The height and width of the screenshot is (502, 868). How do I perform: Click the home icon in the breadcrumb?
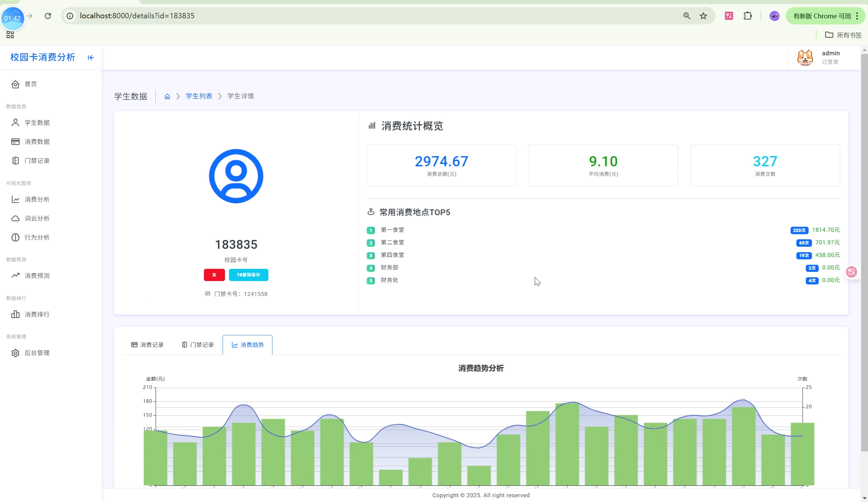tap(167, 96)
